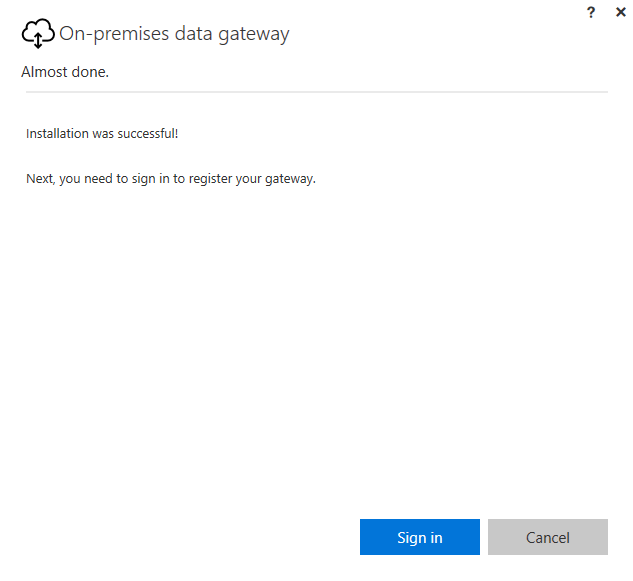Click the Almost done heading
Viewport: 633px width, 581px height.
click(x=65, y=72)
